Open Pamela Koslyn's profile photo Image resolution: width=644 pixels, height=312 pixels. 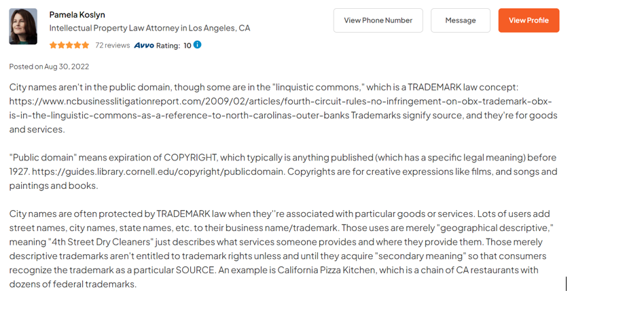click(x=23, y=27)
